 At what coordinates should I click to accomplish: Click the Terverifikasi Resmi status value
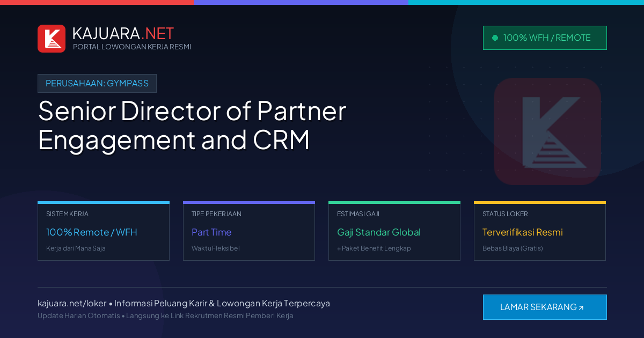pyautogui.click(x=523, y=232)
